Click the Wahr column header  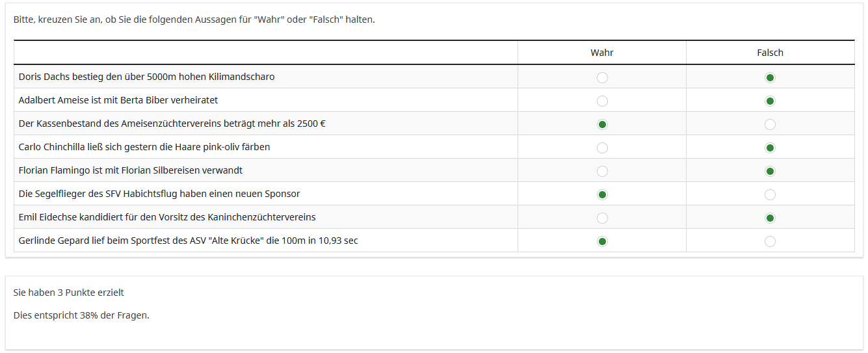(x=601, y=53)
